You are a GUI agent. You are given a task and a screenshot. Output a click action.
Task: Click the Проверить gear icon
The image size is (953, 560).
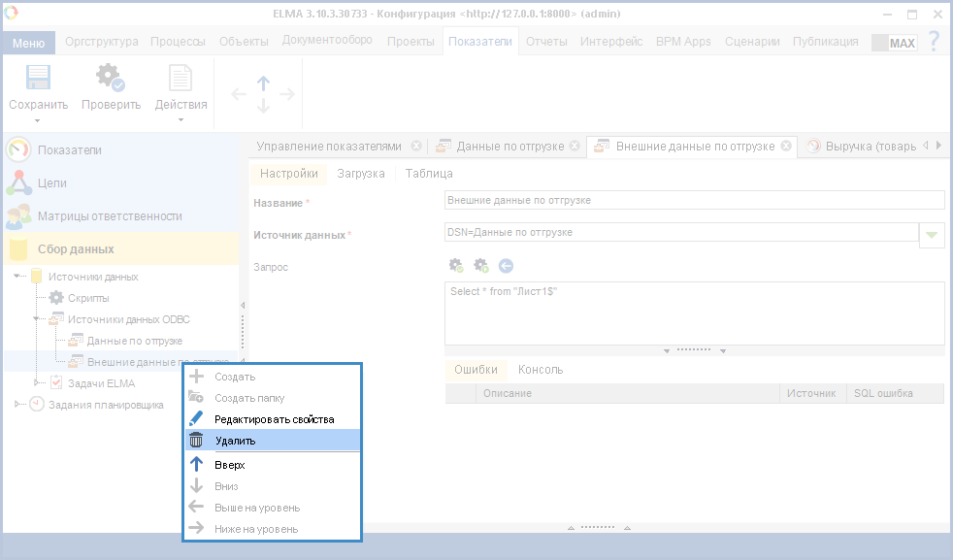point(110,79)
